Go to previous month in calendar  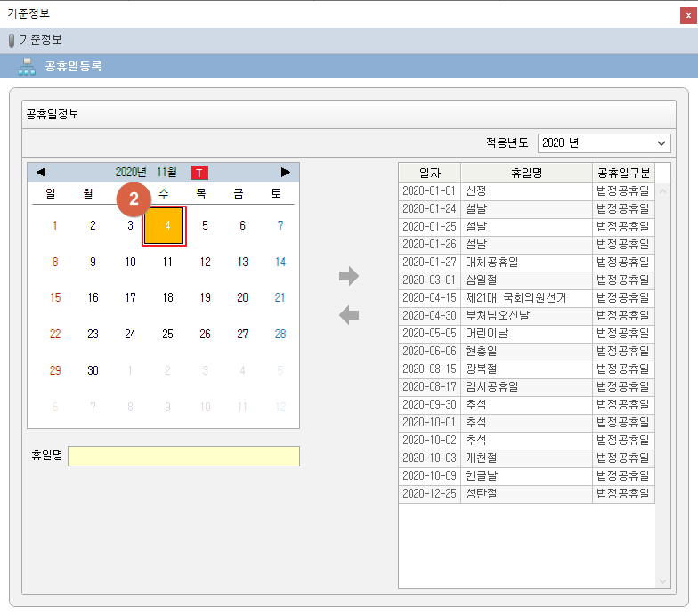tap(41, 172)
